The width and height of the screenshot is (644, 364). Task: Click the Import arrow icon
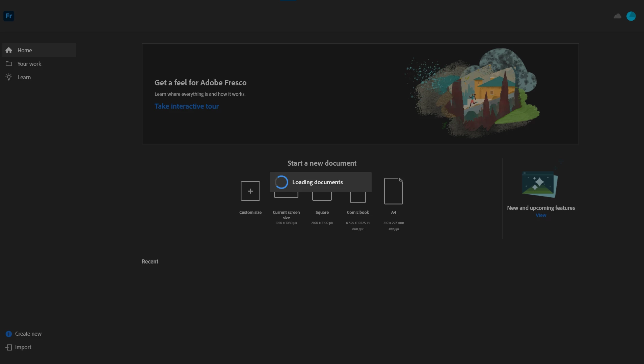coord(9,347)
